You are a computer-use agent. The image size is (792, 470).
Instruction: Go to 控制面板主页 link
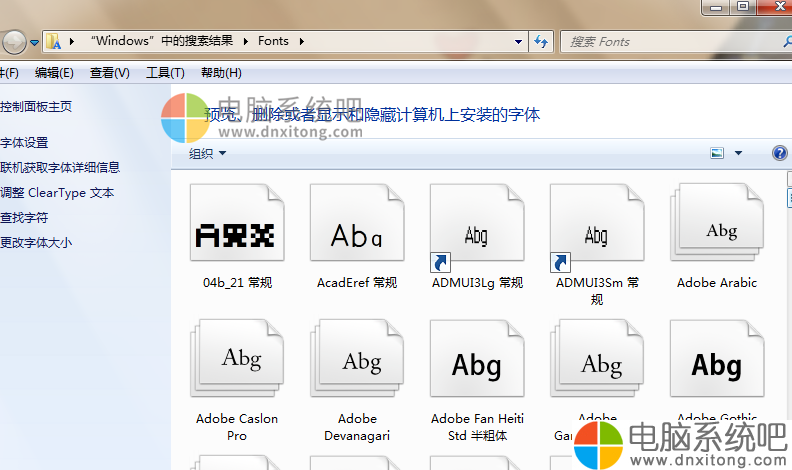pos(36,107)
